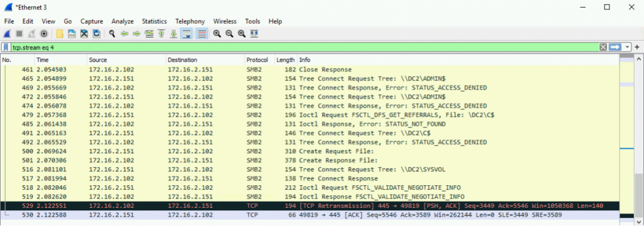644x226 pixels.
Task: Go to the first packet arrow icon
Action: [162, 34]
